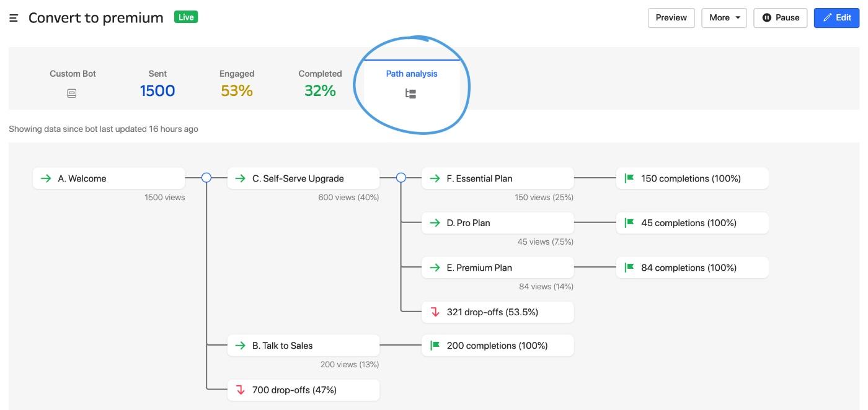Click the '45 views (7.5%)' label
Viewport: 868px width, 410px height.
pyautogui.click(x=546, y=242)
